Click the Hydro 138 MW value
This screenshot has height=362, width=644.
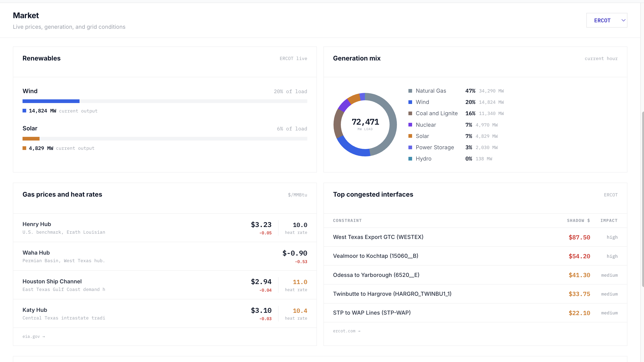coord(484,159)
